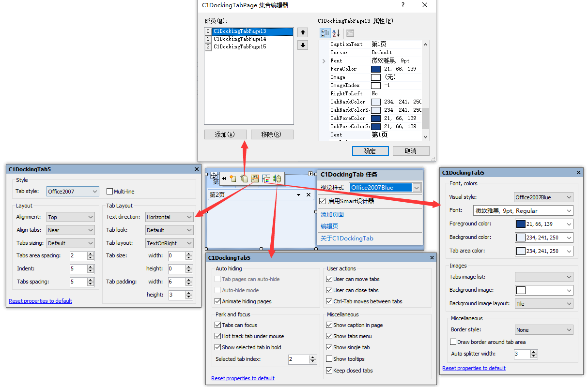The width and height of the screenshot is (588, 387).
Task: Uncheck Keep closed tabs
Action: coord(329,371)
